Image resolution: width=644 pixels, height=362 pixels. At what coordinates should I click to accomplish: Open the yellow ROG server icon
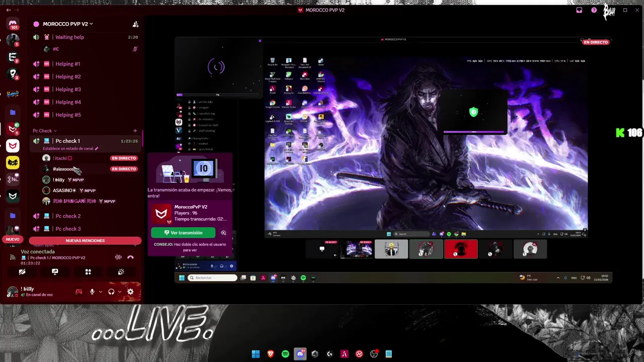(13, 162)
